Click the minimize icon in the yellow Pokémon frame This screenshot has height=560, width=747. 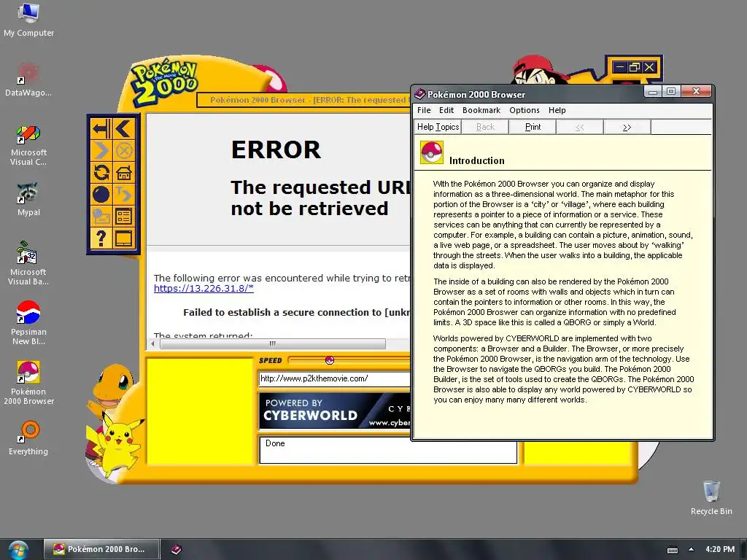click(619, 67)
